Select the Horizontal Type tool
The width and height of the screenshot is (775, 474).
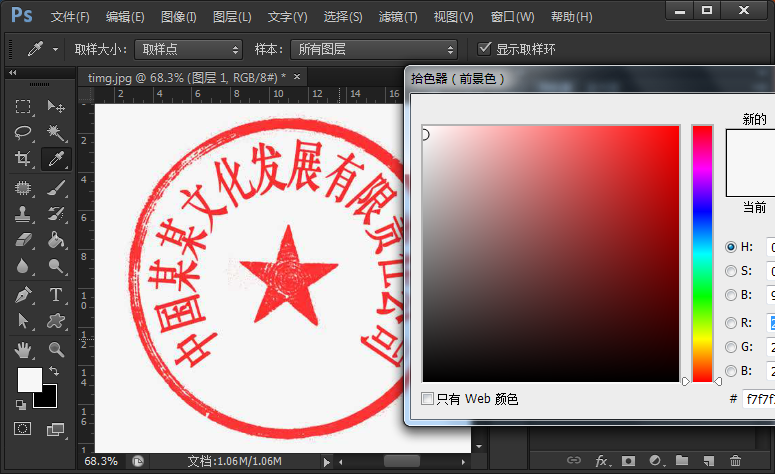pos(55,295)
